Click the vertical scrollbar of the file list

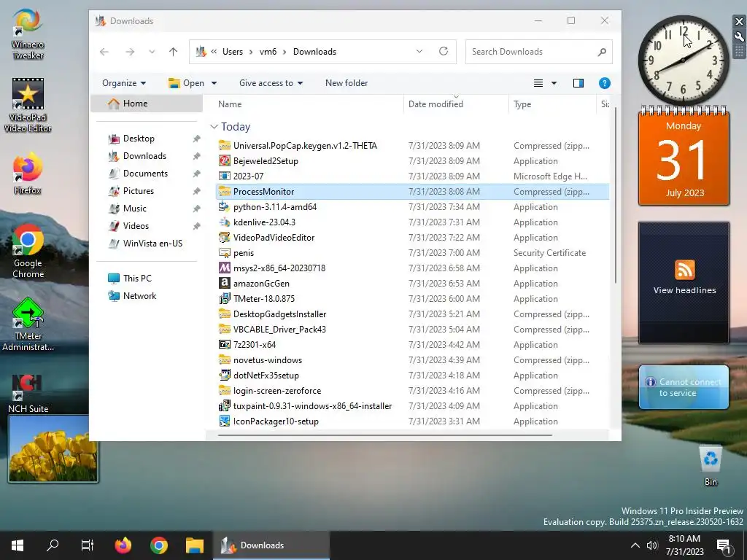616,195
